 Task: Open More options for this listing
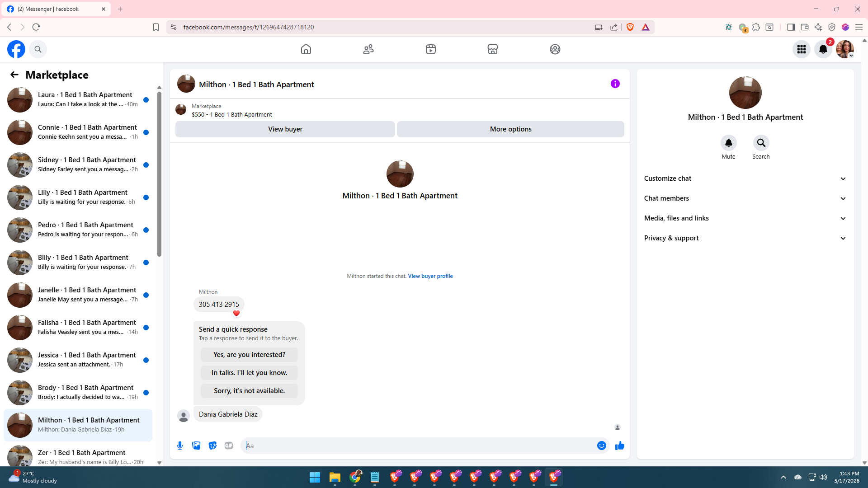pos(511,129)
